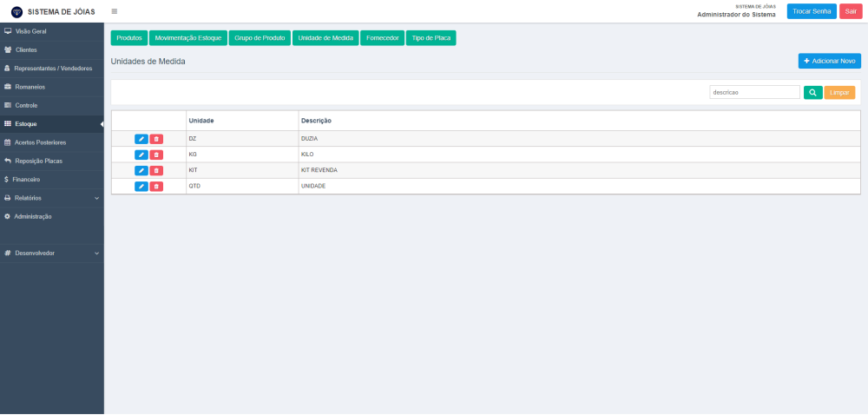Switch to Movimentação Estoque tab
The width and height of the screenshot is (868, 415).
[x=188, y=38]
